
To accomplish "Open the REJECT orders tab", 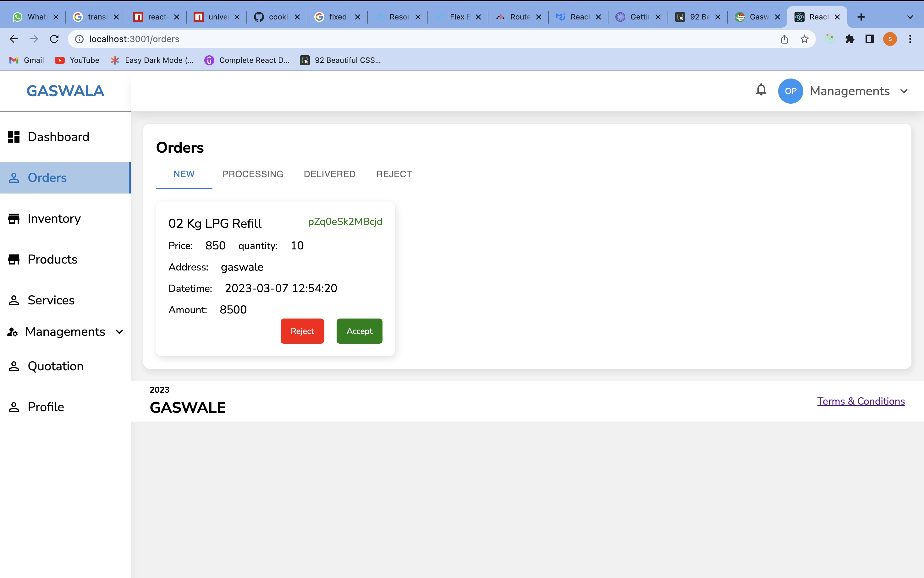I will 394,174.
